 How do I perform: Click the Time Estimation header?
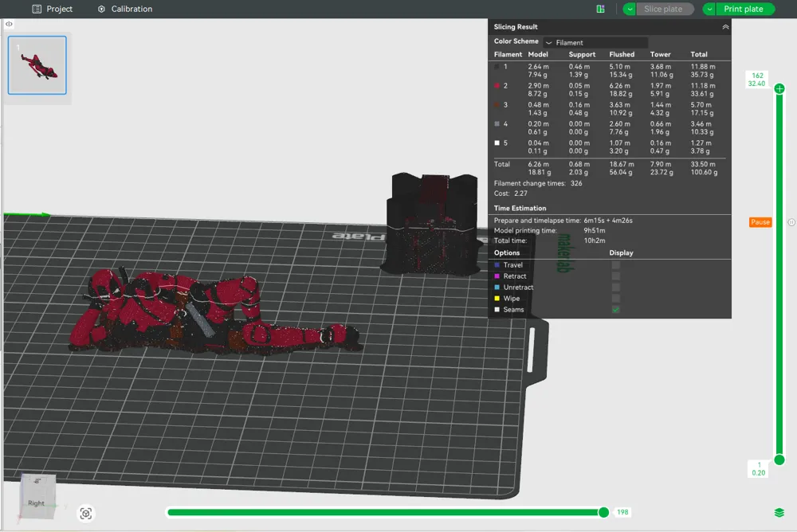click(520, 209)
